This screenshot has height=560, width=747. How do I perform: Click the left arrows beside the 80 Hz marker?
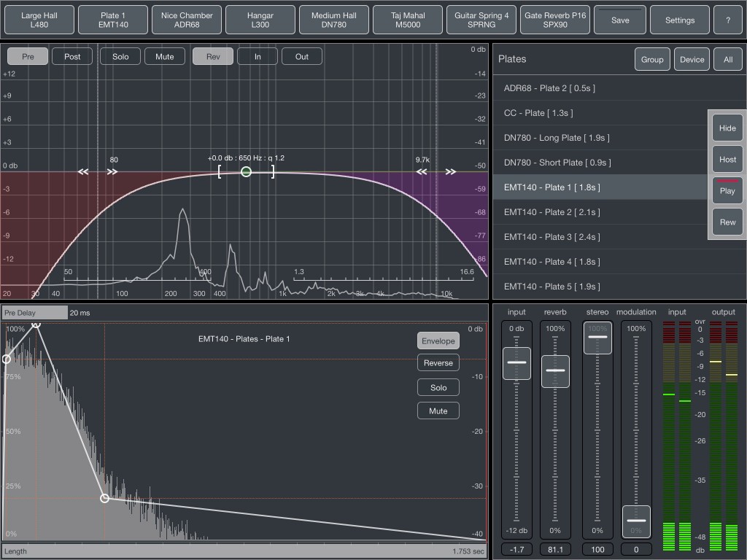click(x=84, y=172)
